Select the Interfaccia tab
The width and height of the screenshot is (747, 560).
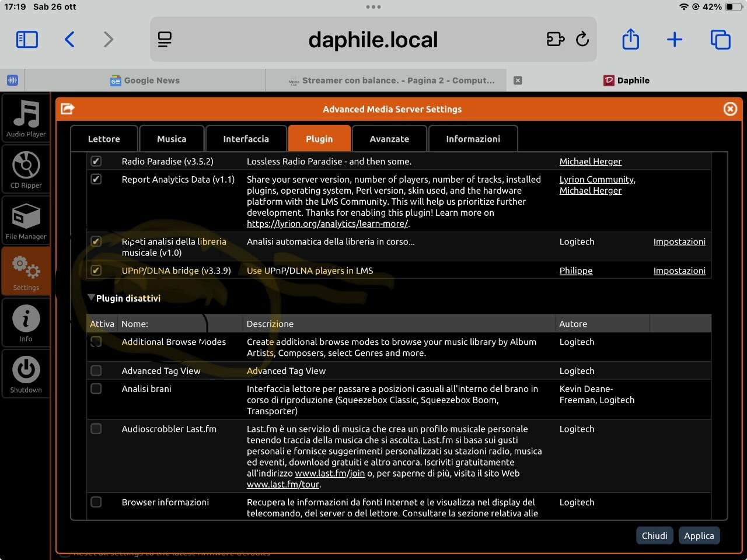coord(246,139)
